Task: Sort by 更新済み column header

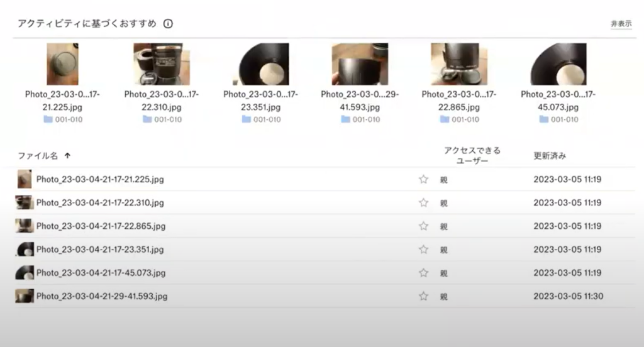Action: pos(549,156)
